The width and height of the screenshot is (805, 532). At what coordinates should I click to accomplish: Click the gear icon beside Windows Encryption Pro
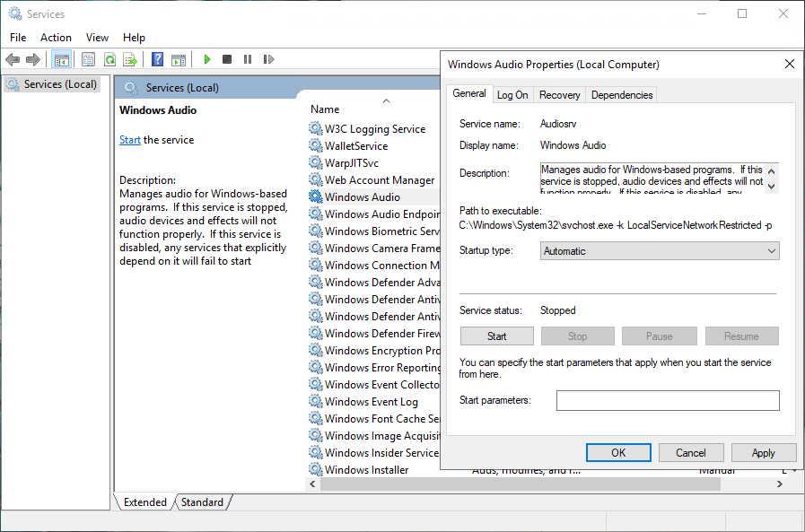pyautogui.click(x=315, y=350)
